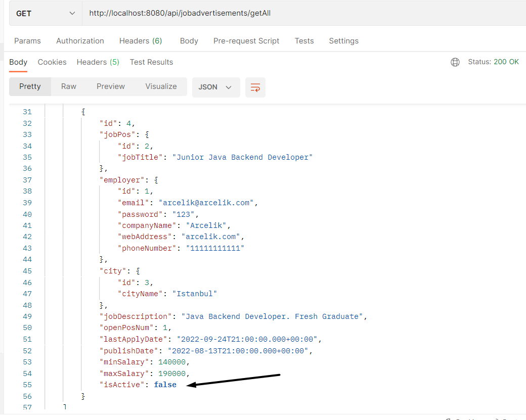Viewport: 526px width, 420px height.
Task: Click the jobDescription value text
Action: click(x=272, y=316)
